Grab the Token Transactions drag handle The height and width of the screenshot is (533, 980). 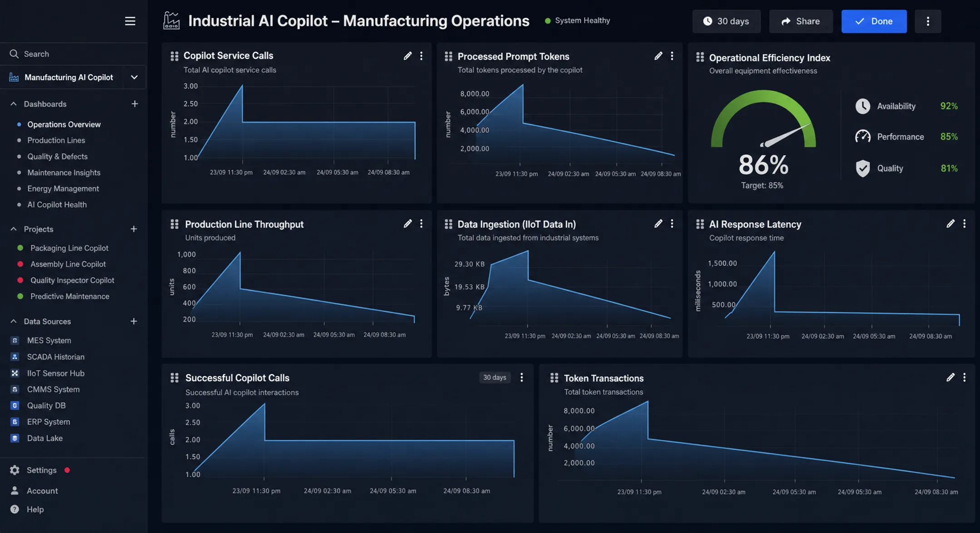click(x=554, y=378)
